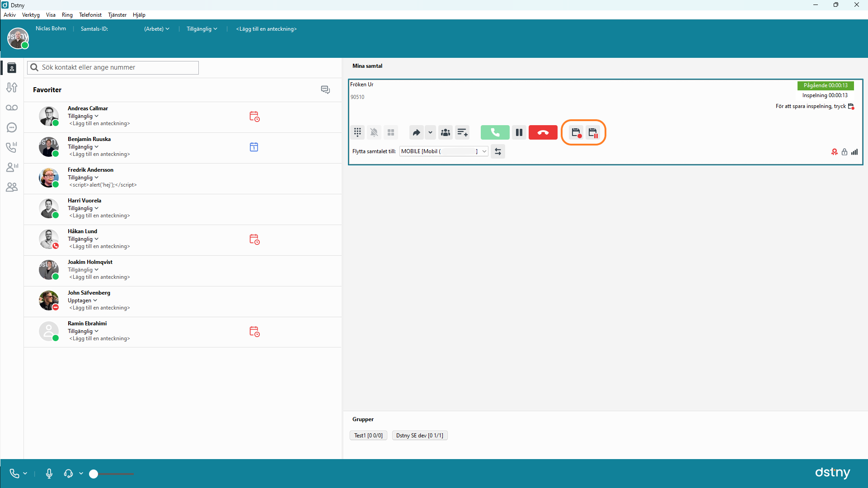Expand the Tillgänglig status dropdown in header

(x=202, y=29)
